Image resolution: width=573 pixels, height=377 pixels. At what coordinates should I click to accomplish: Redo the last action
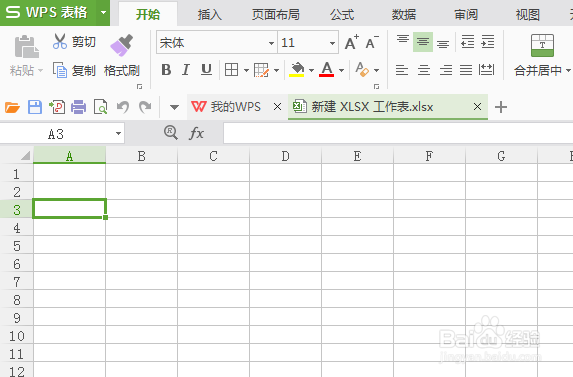point(145,107)
